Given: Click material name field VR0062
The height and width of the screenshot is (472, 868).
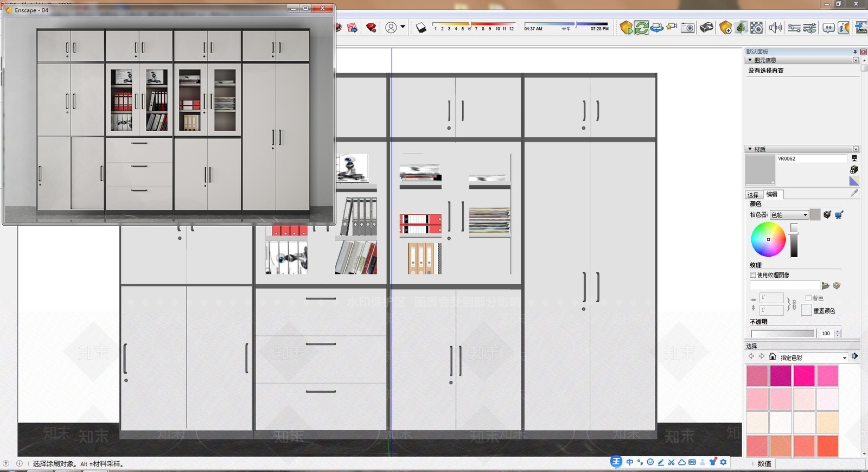Looking at the screenshot, I should pos(812,158).
